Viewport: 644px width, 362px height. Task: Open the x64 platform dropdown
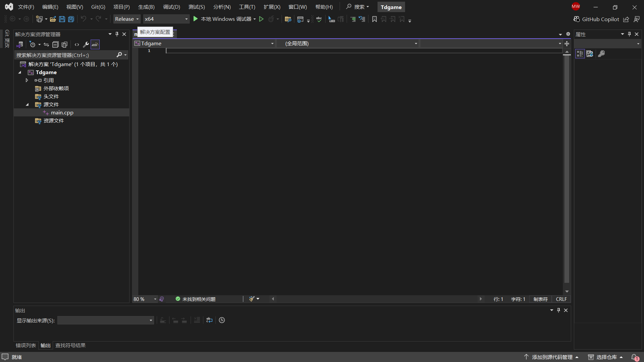(166, 19)
